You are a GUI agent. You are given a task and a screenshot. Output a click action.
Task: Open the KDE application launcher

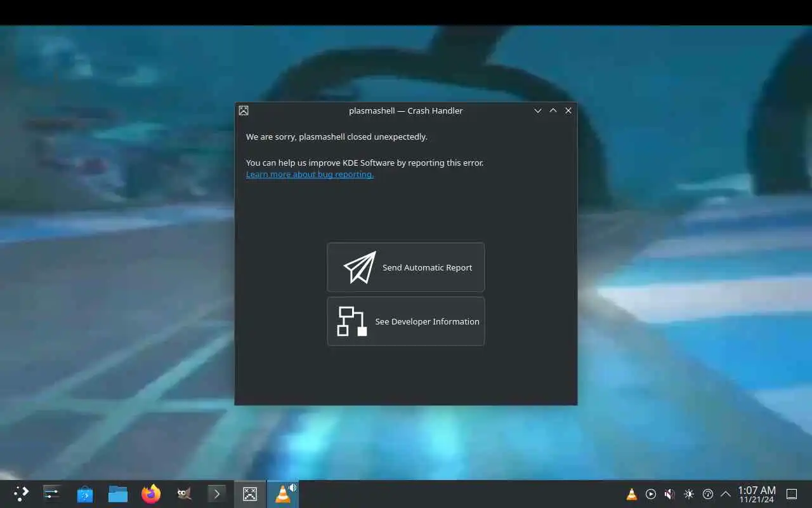pos(21,493)
